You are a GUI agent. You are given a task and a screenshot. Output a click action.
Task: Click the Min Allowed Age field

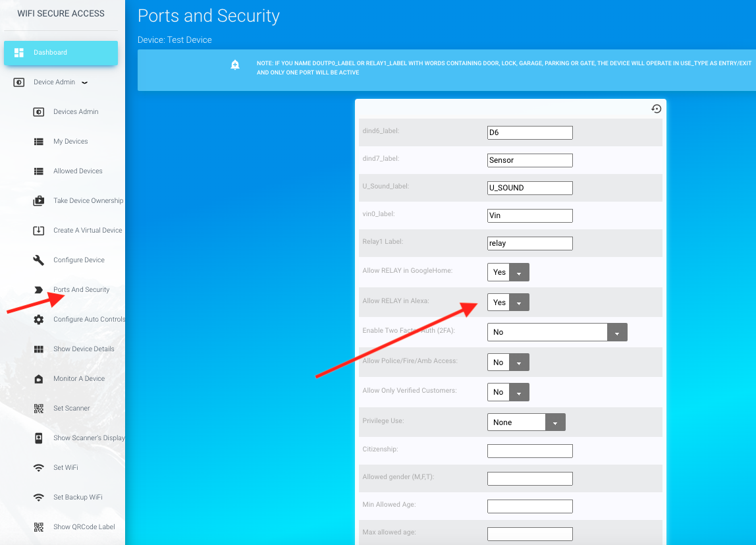[530, 506]
